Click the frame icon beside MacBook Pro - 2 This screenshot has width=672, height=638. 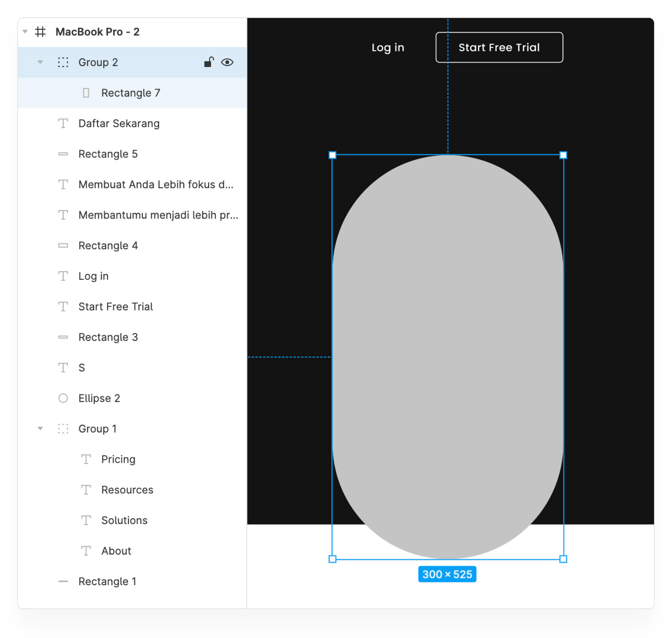pos(40,32)
